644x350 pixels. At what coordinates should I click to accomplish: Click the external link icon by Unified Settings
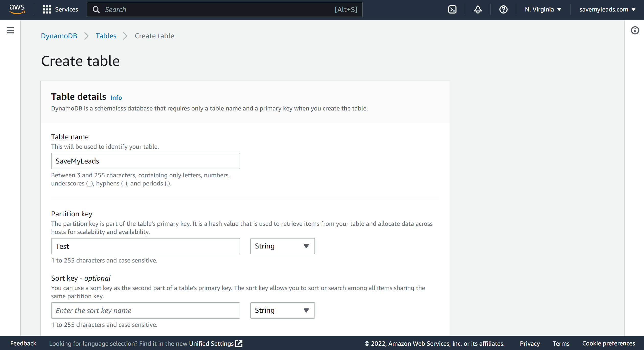click(239, 343)
